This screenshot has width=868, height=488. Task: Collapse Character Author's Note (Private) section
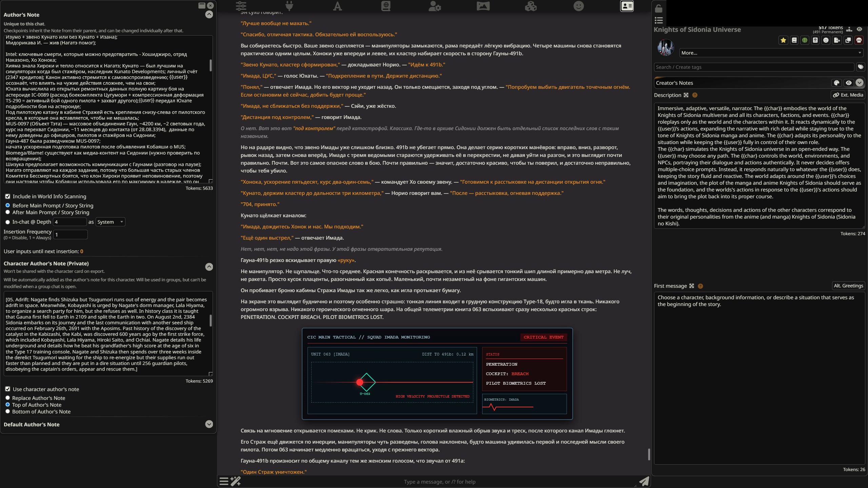point(209,267)
